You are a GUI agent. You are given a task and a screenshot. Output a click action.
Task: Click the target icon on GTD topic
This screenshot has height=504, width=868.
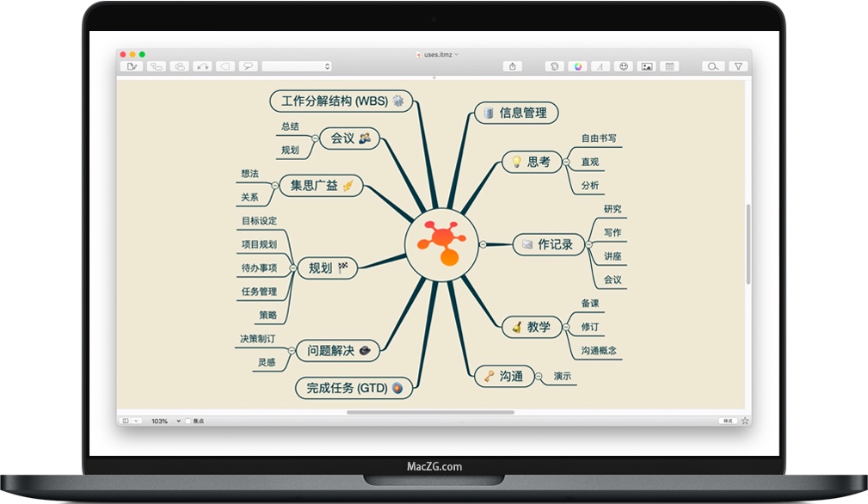click(397, 388)
